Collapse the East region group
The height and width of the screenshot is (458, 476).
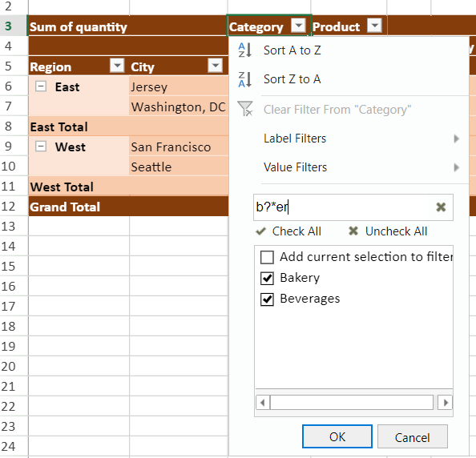[41, 86]
